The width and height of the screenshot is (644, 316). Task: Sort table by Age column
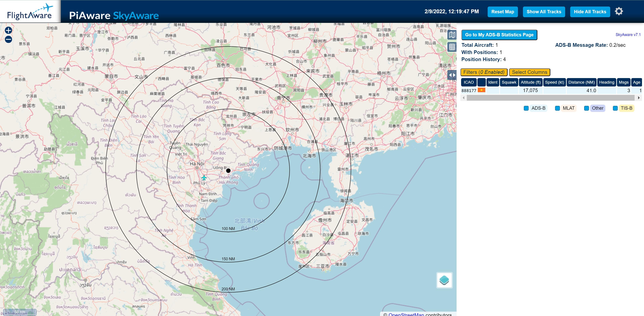(x=636, y=82)
